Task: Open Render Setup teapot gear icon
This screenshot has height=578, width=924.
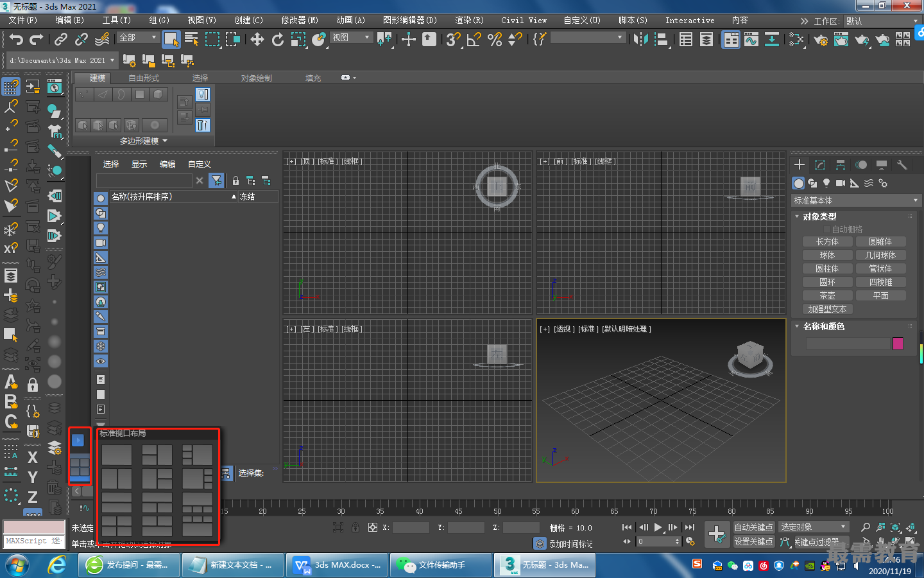Action: click(821, 40)
